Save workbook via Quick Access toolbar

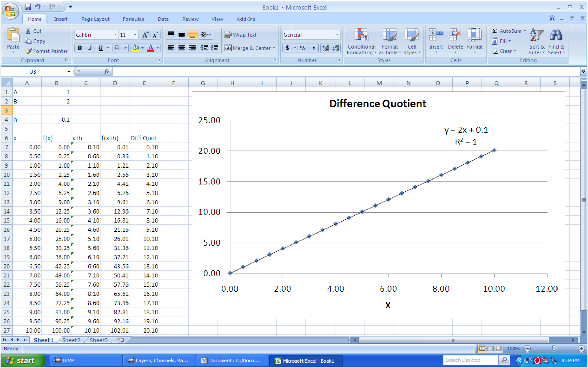(x=28, y=7)
